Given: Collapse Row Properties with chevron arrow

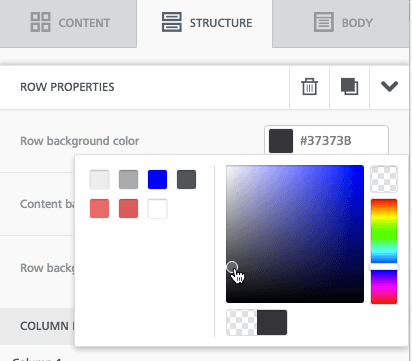Looking at the screenshot, I should click(389, 87).
